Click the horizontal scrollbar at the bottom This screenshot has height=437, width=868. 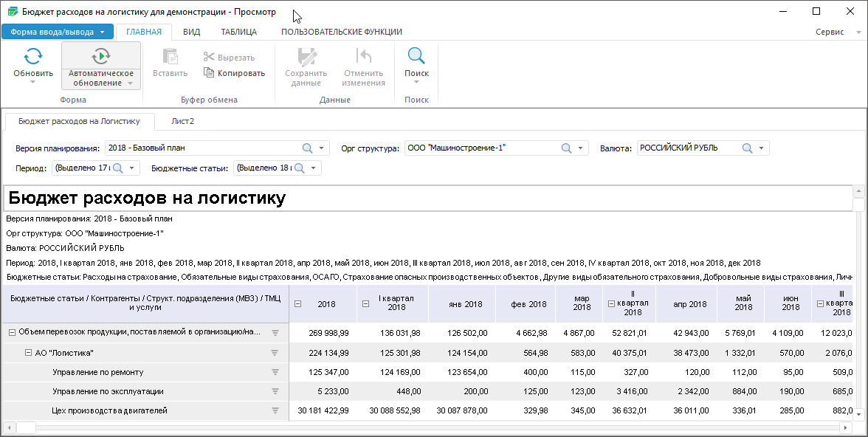click(x=428, y=427)
